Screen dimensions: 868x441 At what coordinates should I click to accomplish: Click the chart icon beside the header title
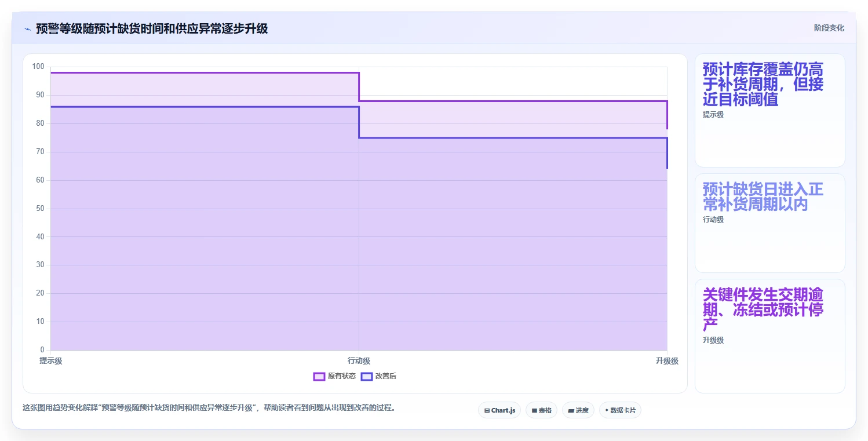(x=27, y=29)
